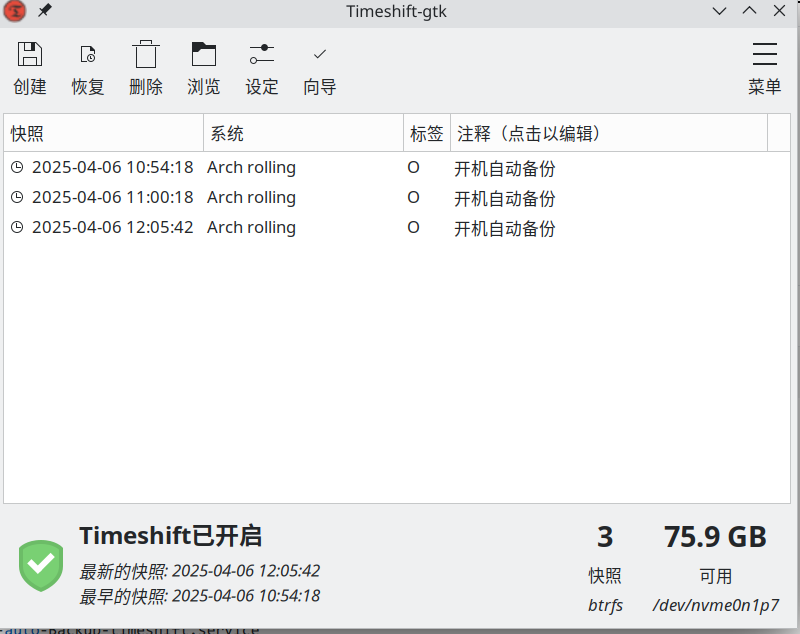Edit the 开机自动备份 comment of snapshot 12:05:42
The image size is (800, 634).
point(505,229)
